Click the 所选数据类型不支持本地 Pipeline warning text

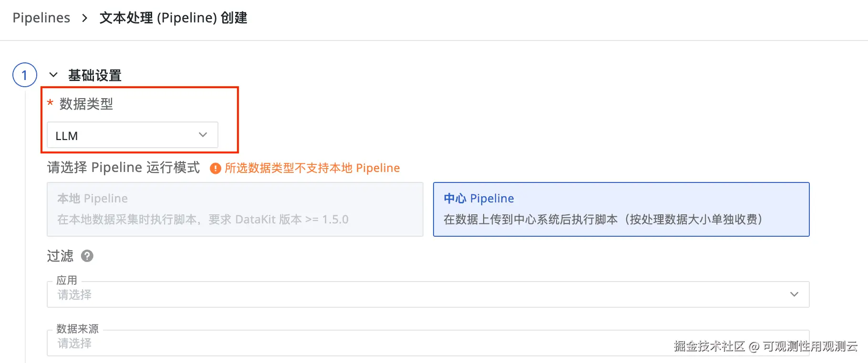click(312, 168)
